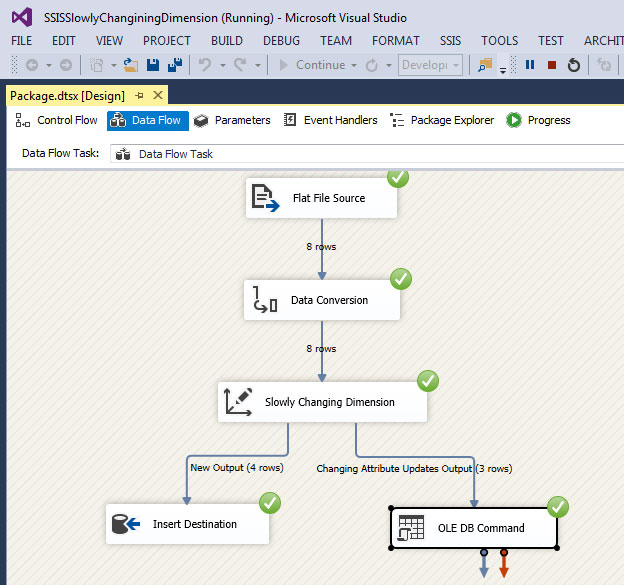Open the Data Flow Task selector
The image size is (624, 585).
click(x=367, y=154)
